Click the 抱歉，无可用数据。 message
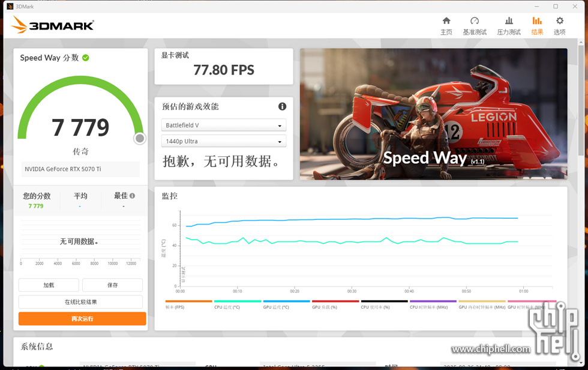 click(x=221, y=162)
